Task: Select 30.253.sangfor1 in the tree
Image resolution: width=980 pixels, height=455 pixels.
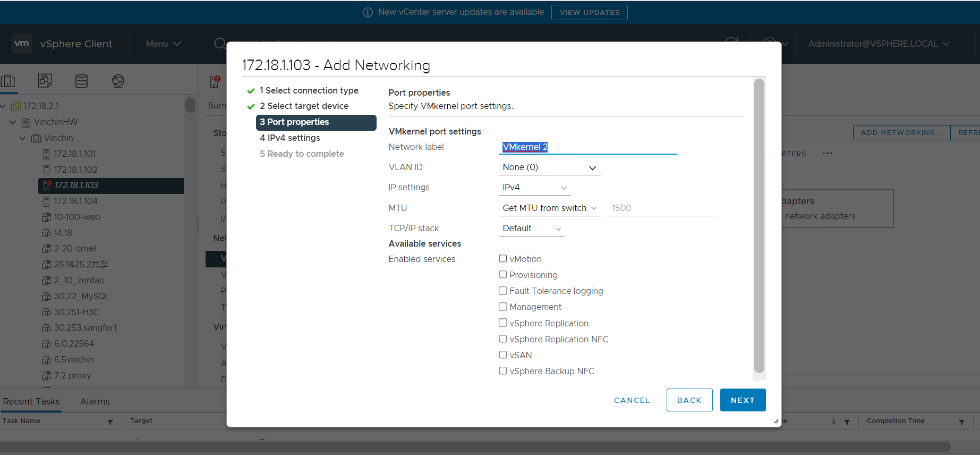Action: [85, 328]
